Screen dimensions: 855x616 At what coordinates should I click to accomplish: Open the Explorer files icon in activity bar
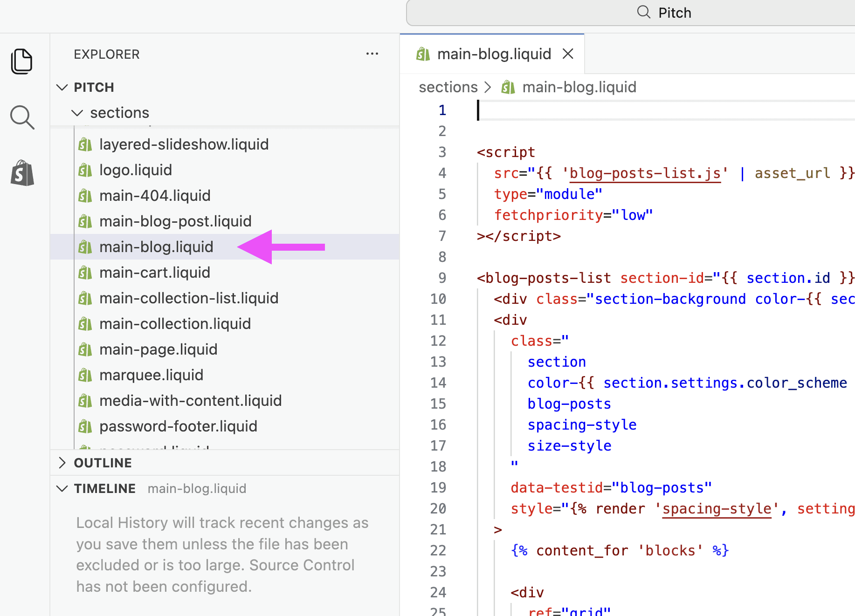[x=22, y=61]
